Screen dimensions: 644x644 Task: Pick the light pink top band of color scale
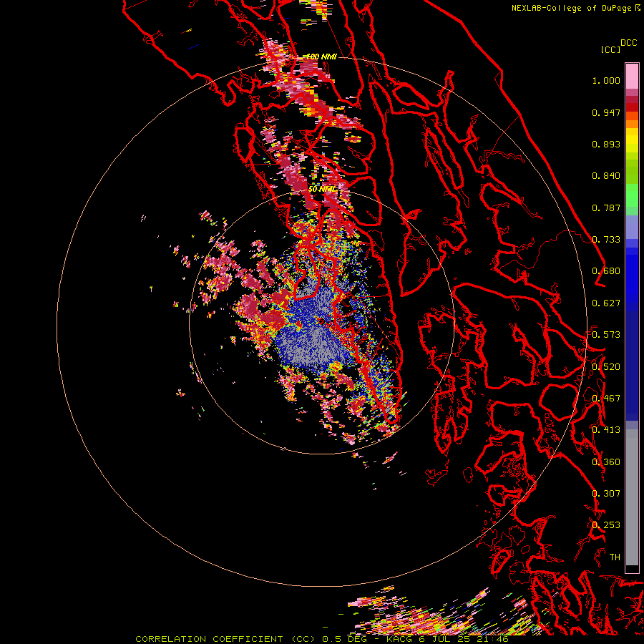click(632, 76)
